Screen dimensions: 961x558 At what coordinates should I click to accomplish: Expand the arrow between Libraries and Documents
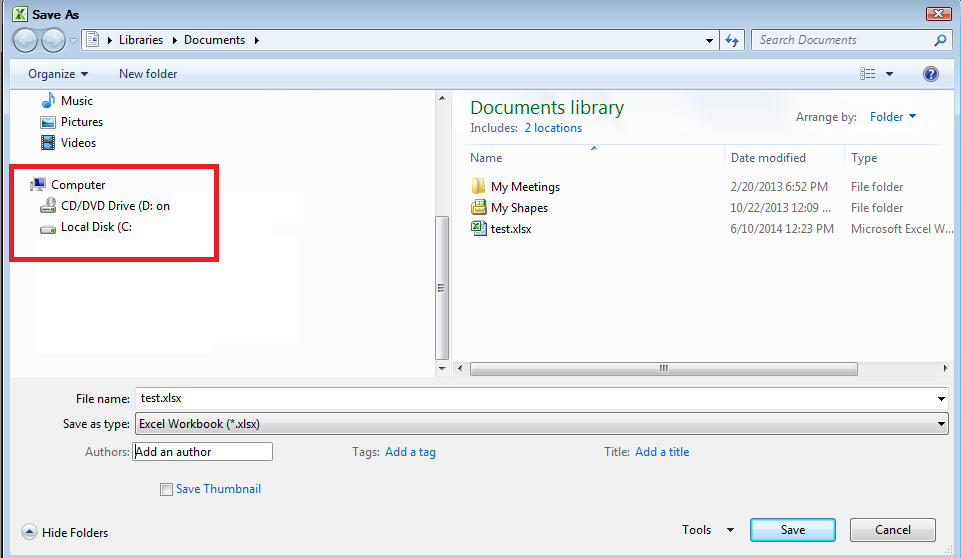(x=174, y=40)
